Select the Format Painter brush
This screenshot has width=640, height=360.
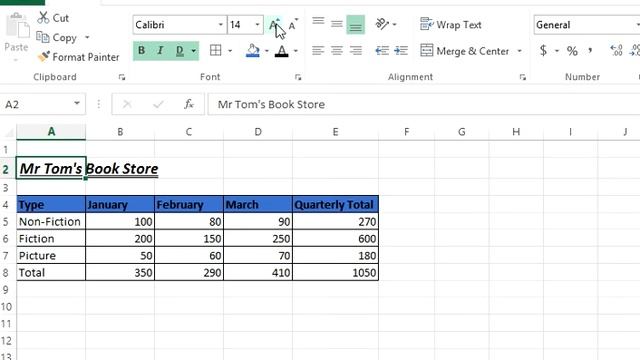coord(43,56)
